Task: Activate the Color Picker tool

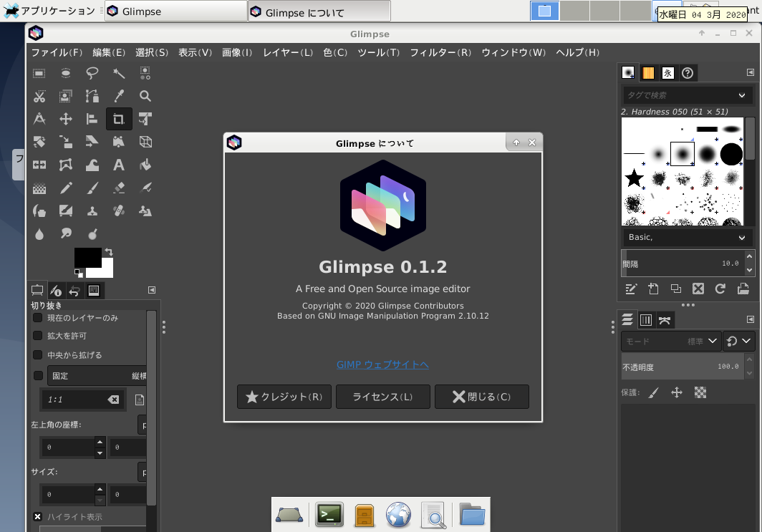Action: click(119, 96)
